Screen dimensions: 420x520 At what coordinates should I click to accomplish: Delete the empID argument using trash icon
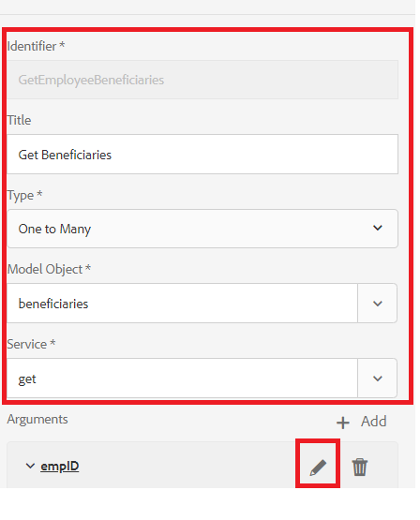[x=360, y=467]
